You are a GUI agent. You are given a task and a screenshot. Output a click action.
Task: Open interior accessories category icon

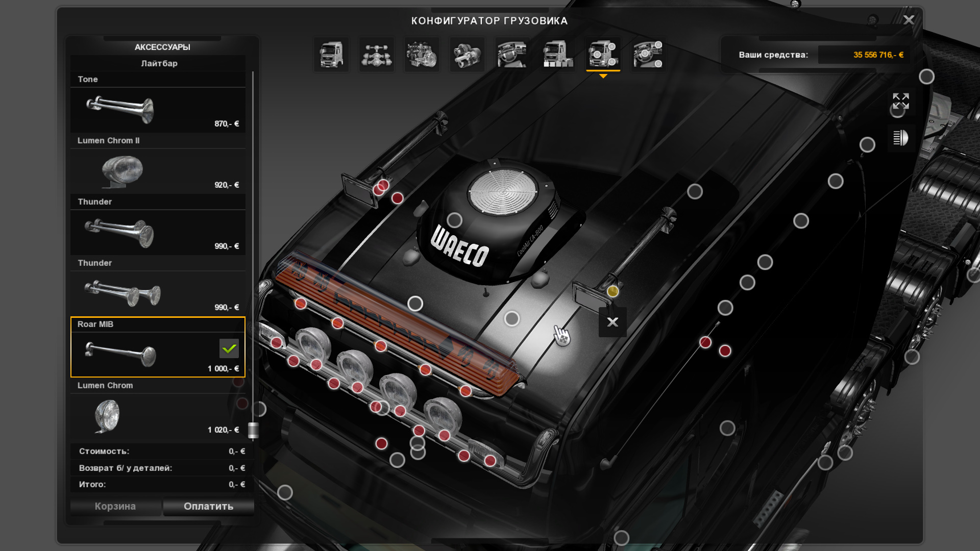648,55
